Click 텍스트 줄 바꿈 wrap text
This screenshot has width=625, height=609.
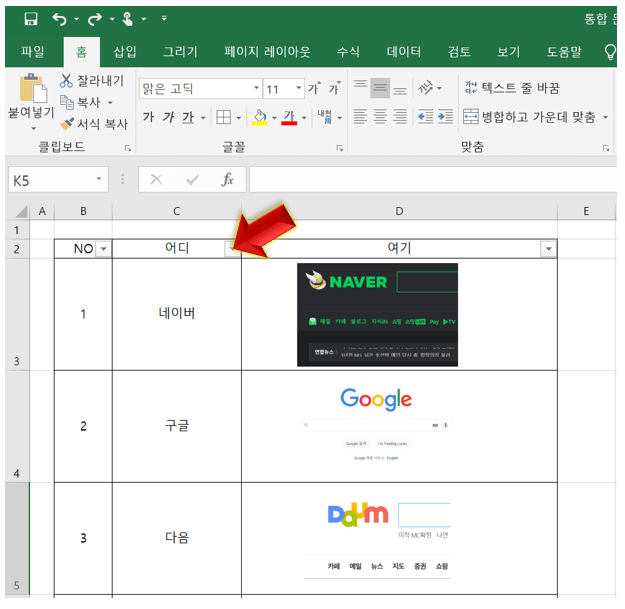click(x=512, y=88)
